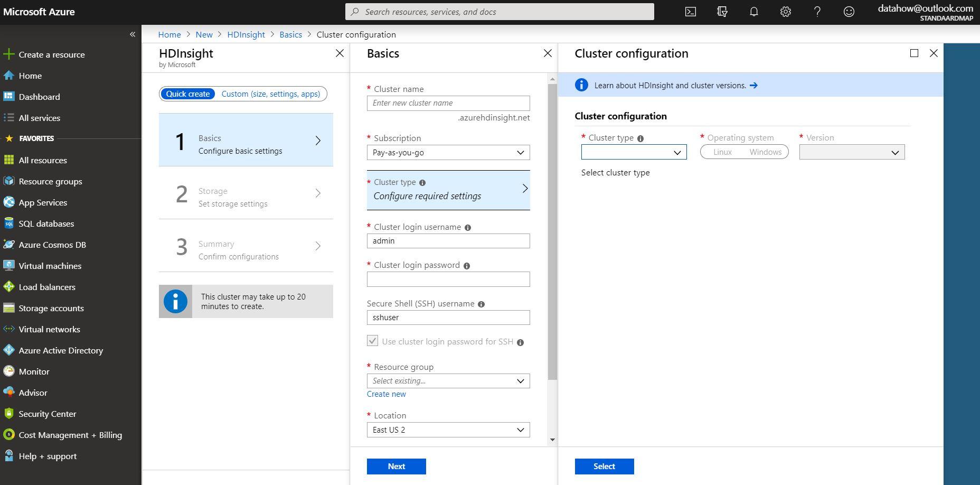Image resolution: width=980 pixels, height=485 pixels.
Task: Click the Create new resource group link
Action: [x=387, y=394]
